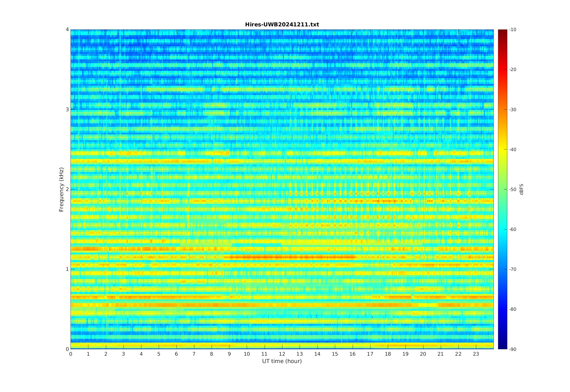Click the y-axis tick label 2
Screen dimensions: 570x392
(67, 189)
